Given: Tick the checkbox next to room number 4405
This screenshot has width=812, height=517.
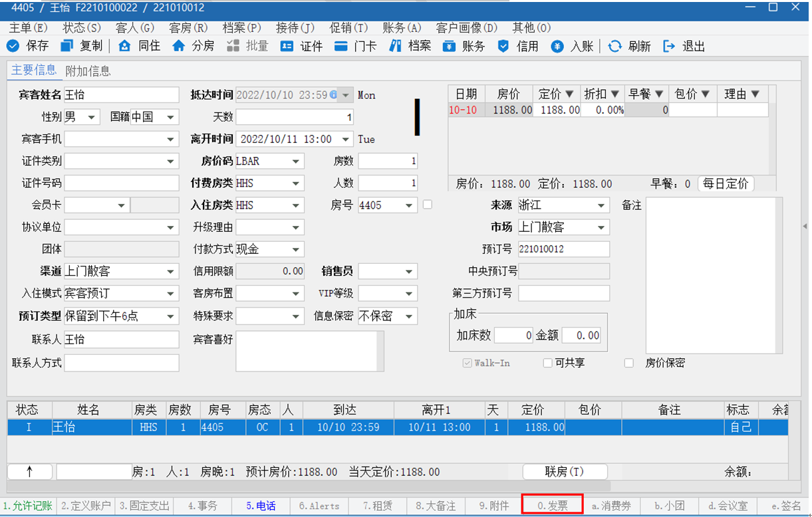Looking at the screenshot, I should click(427, 205).
